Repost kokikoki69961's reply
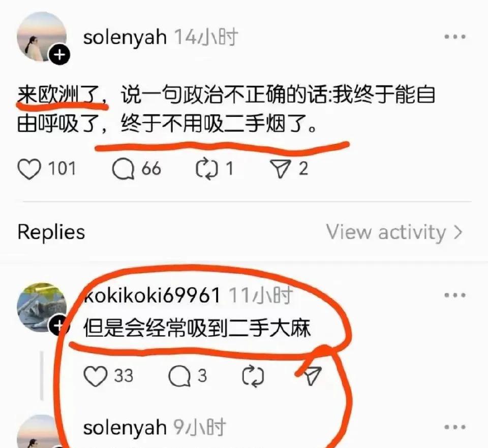Viewport: 488px width, 448px height. point(253,376)
